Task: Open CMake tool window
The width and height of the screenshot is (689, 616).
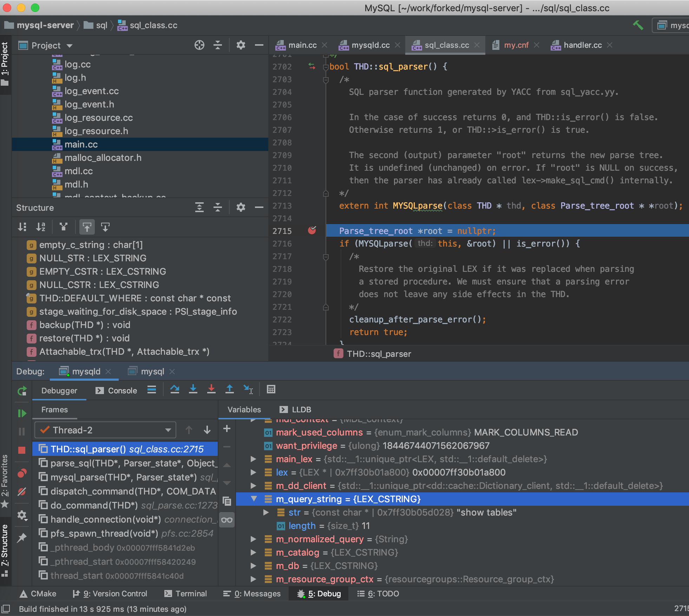Action: click(38, 594)
